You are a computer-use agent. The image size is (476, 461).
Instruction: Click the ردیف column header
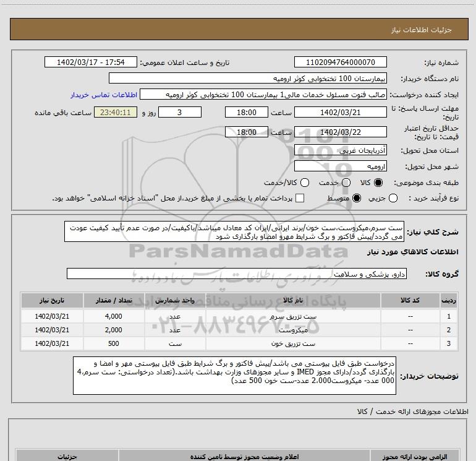coord(449,300)
